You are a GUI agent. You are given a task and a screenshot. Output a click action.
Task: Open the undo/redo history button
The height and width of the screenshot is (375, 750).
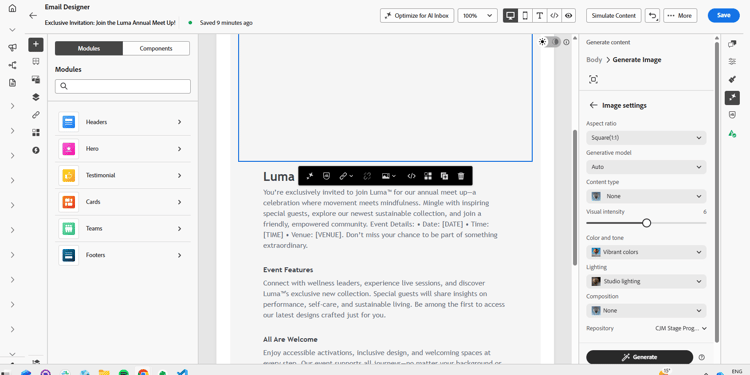tap(652, 15)
